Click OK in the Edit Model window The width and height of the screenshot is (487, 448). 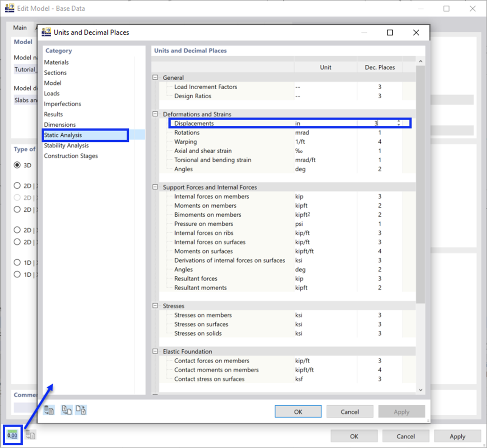tap(354, 436)
